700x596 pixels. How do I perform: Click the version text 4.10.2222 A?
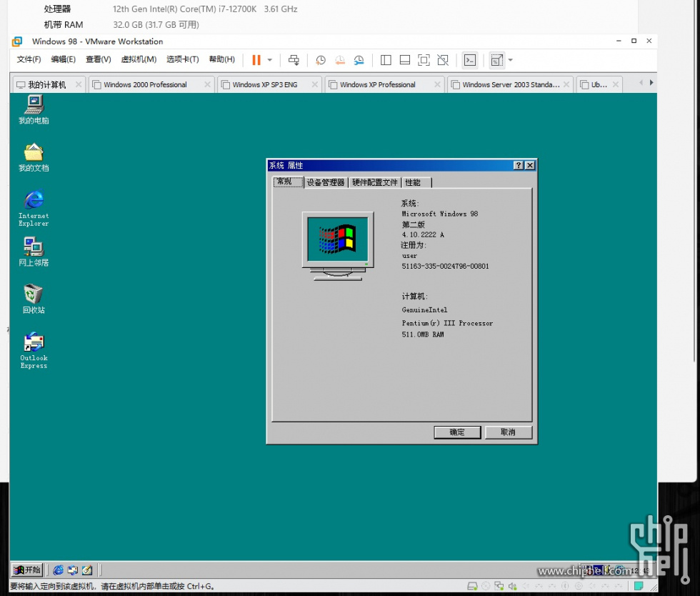pyautogui.click(x=423, y=234)
